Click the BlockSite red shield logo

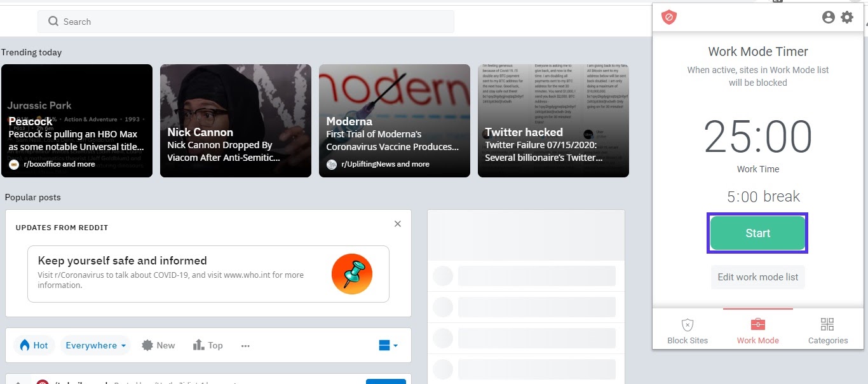click(x=668, y=17)
